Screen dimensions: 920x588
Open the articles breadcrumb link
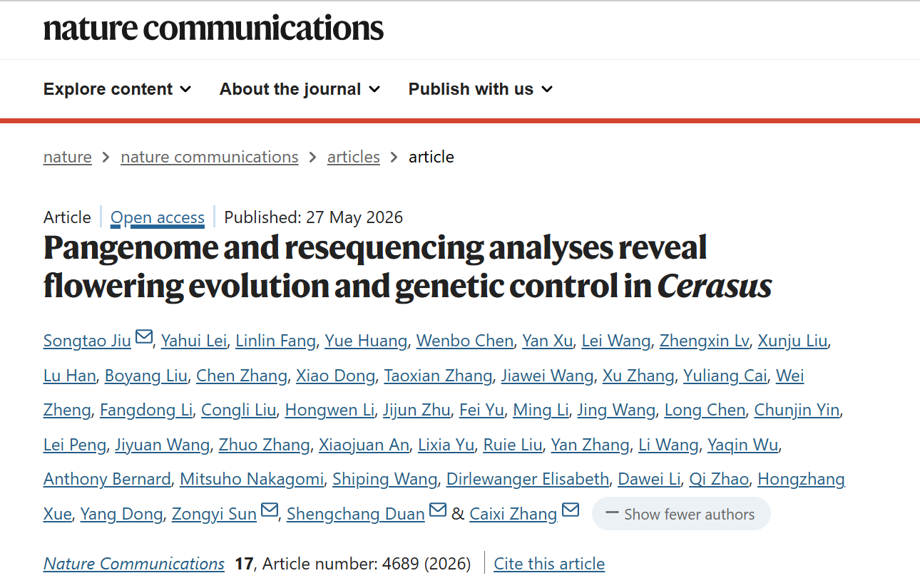[354, 157]
